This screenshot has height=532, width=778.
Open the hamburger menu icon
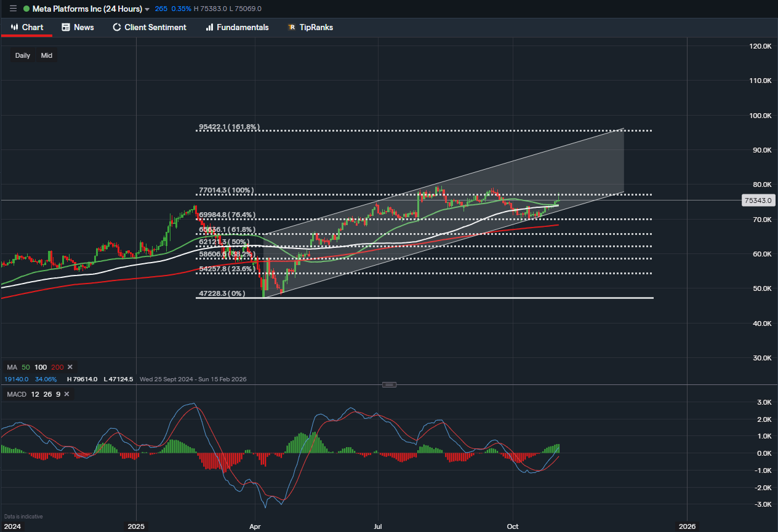click(x=13, y=9)
